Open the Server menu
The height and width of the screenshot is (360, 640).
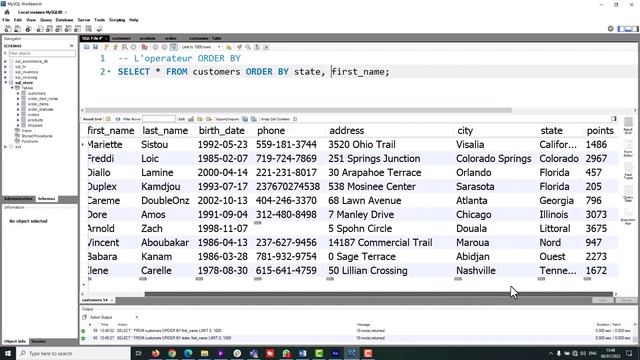[84, 20]
